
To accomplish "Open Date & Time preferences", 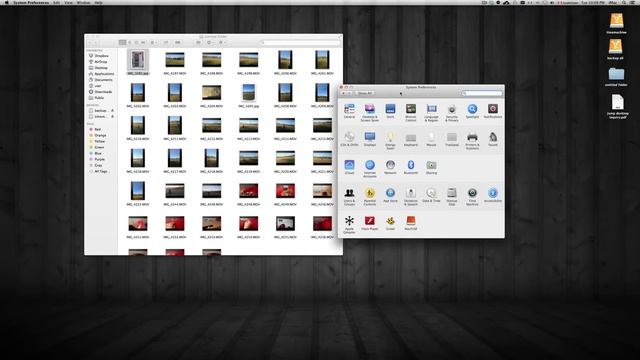I will [x=431, y=195].
